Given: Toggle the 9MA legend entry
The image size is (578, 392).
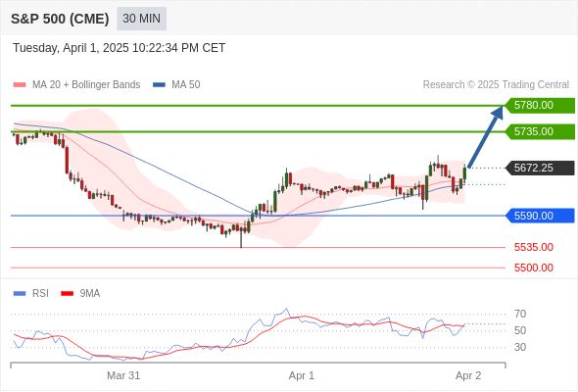Looking at the screenshot, I should pos(80,294).
